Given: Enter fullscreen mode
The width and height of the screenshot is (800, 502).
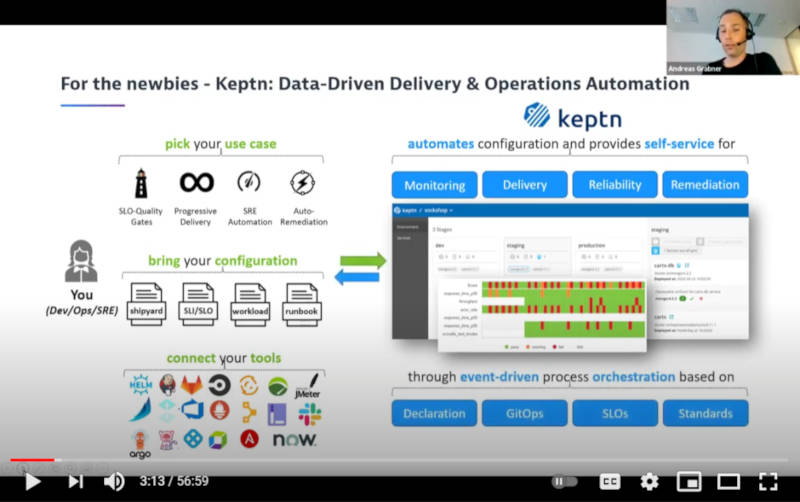Looking at the screenshot, I should coord(768,481).
